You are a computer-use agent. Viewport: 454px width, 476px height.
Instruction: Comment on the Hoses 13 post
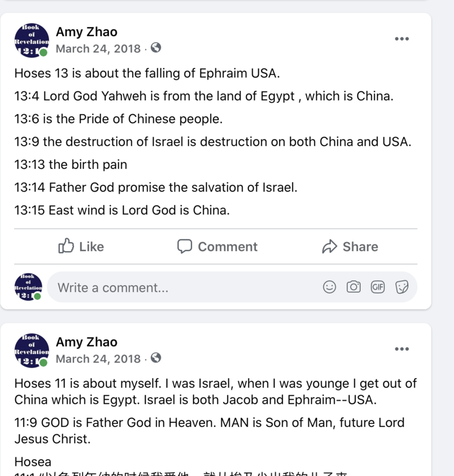click(x=217, y=247)
